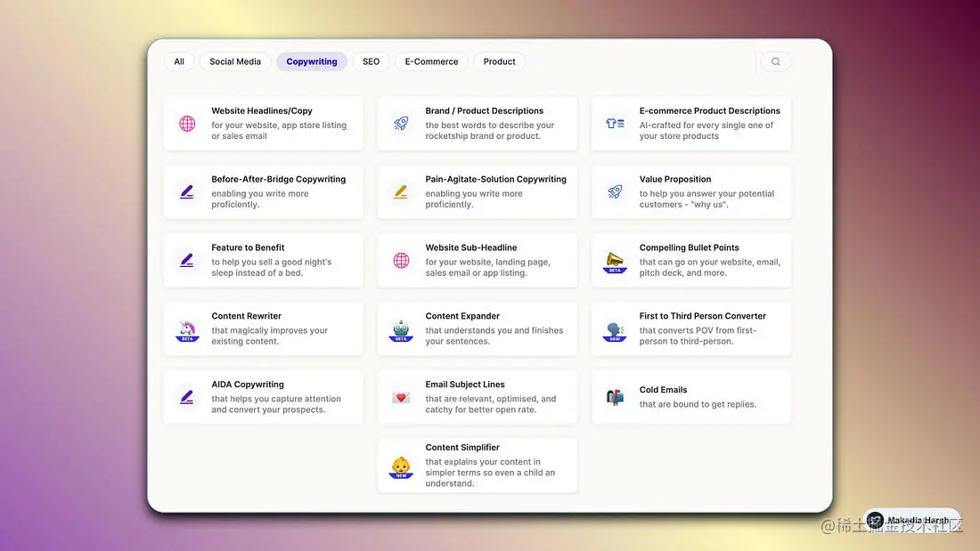Select the SEO category tab
This screenshot has width=980, height=551.
click(x=372, y=61)
